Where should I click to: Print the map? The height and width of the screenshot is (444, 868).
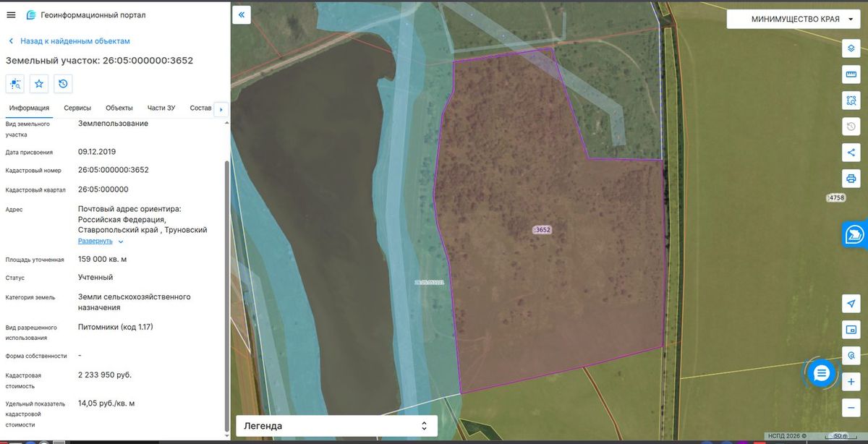coord(851,179)
